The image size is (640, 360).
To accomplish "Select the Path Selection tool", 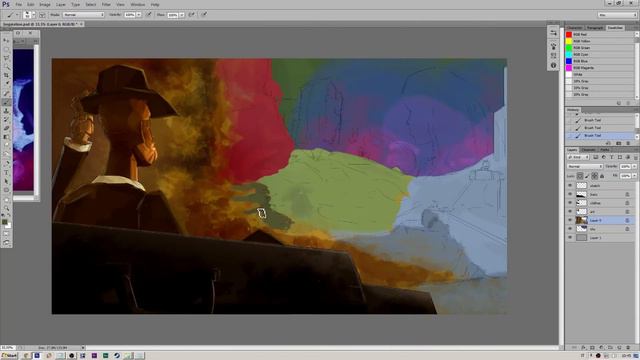I will (x=6, y=181).
